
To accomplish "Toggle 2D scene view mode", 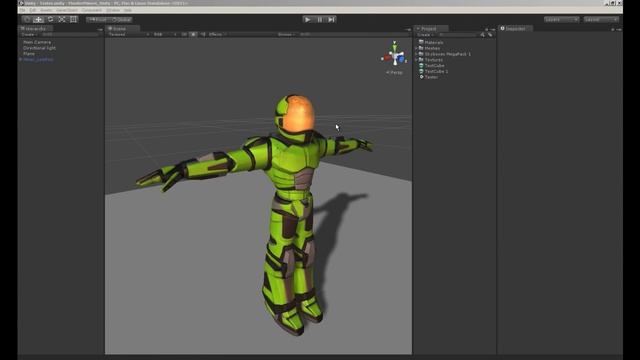I will pyautogui.click(x=184, y=35).
